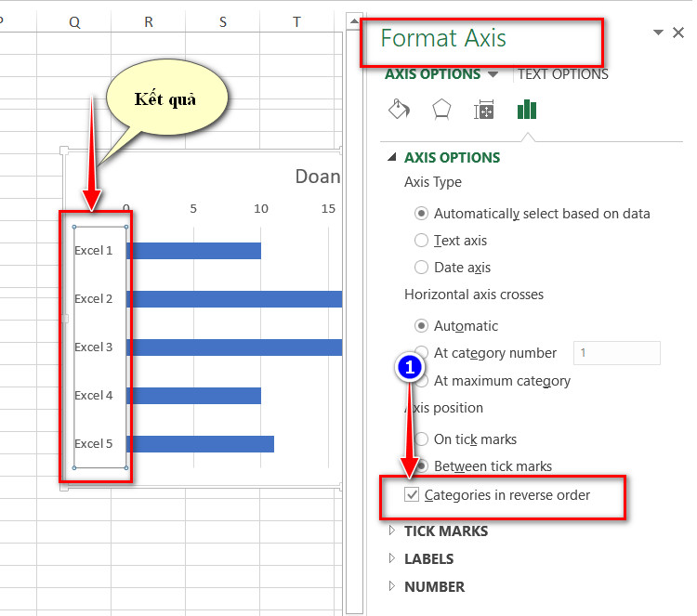Open the AXIS OPTIONS dropdown arrow
This screenshot has height=616, width=697.
point(493,74)
